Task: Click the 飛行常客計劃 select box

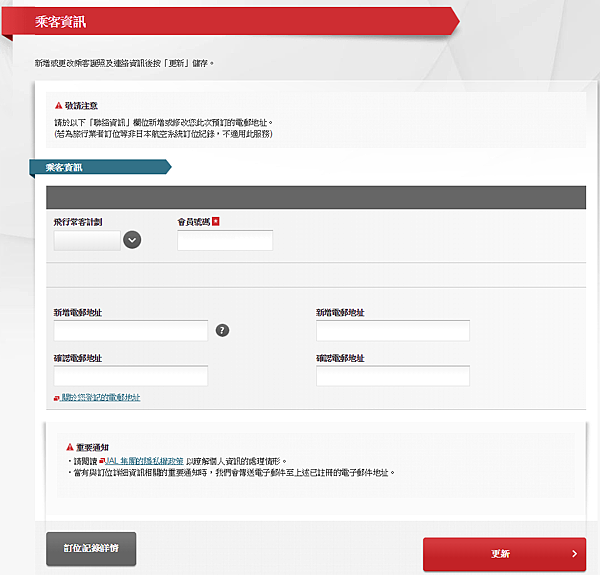Action: point(87,240)
